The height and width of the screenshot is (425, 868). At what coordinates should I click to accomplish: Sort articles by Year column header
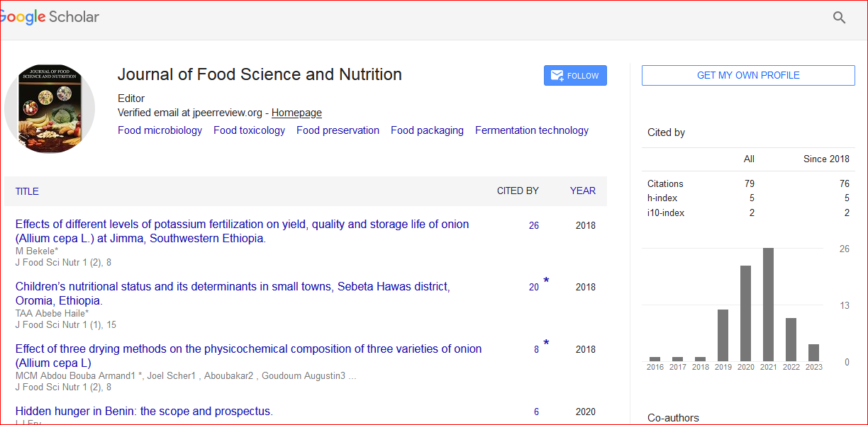(x=582, y=191)
